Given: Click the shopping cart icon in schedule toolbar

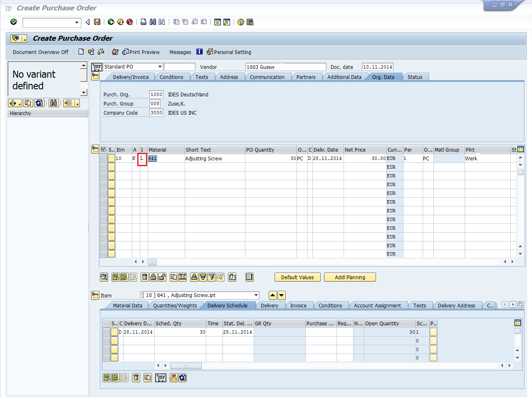Looking at the screenshot, I should (x=161, y=378).
